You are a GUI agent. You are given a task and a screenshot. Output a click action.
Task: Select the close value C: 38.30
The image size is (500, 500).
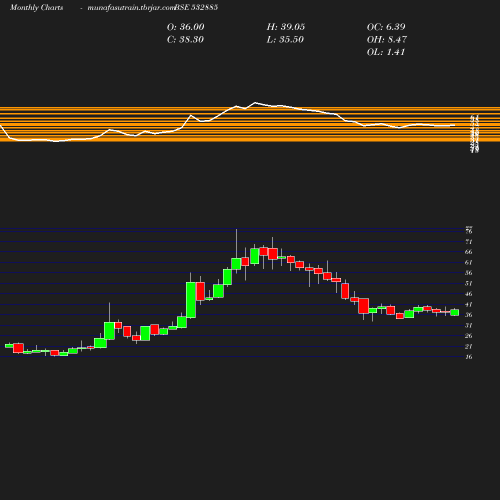tap(185, 40)
